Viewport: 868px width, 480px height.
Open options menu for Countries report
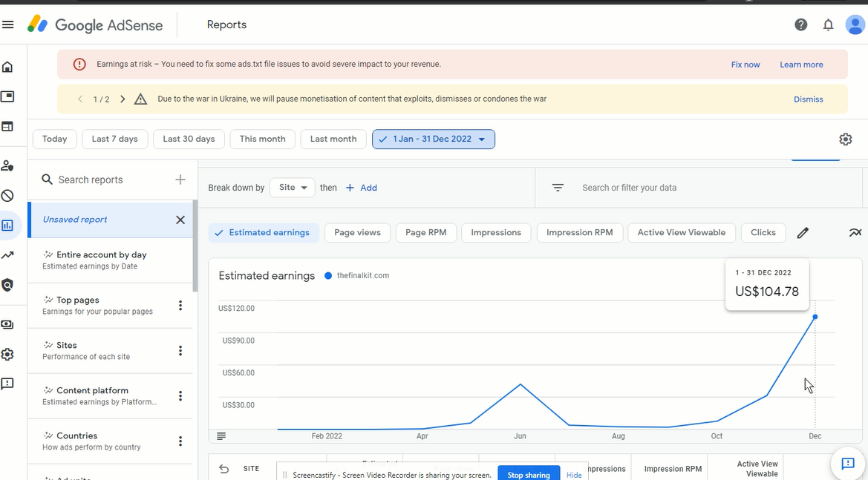[x=180, y=441]
